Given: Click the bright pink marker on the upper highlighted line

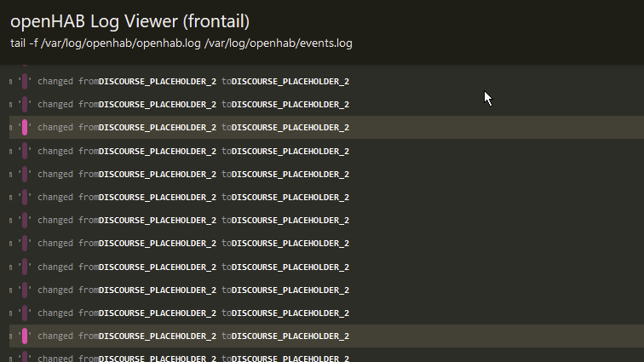Looking at the screenshot, I should (x=25, y=128).
